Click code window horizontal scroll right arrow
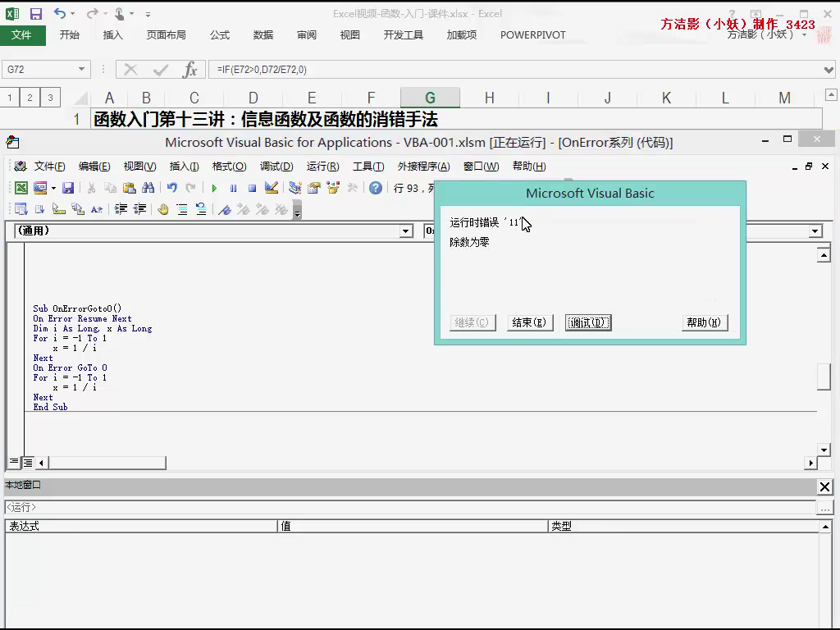This screenshot has height=630, width=840. (810, 463)
